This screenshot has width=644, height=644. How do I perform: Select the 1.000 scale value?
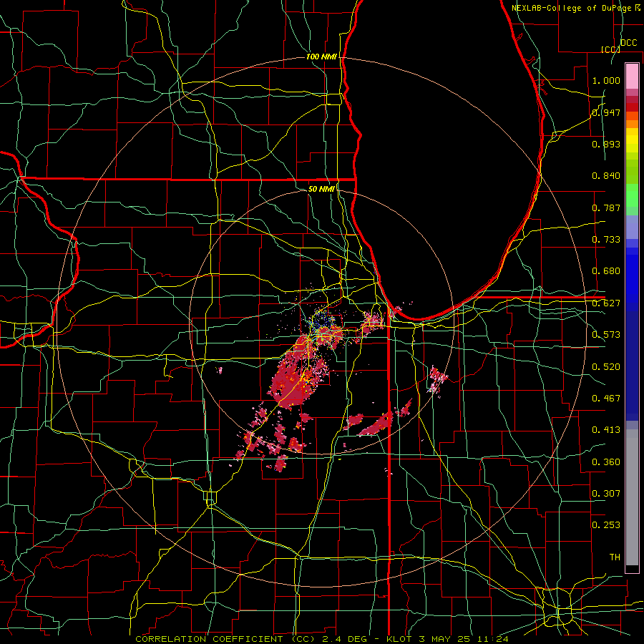606,80
